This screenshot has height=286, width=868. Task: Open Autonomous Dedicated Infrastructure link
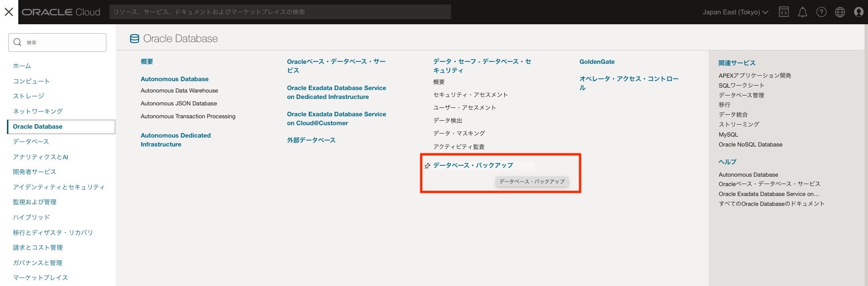click(x=176, y=140)
